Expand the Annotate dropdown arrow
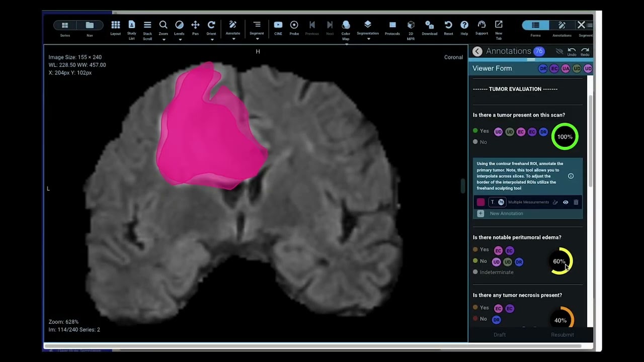The height and width of the screenshot is (362, 644). (x=232, y=39)
